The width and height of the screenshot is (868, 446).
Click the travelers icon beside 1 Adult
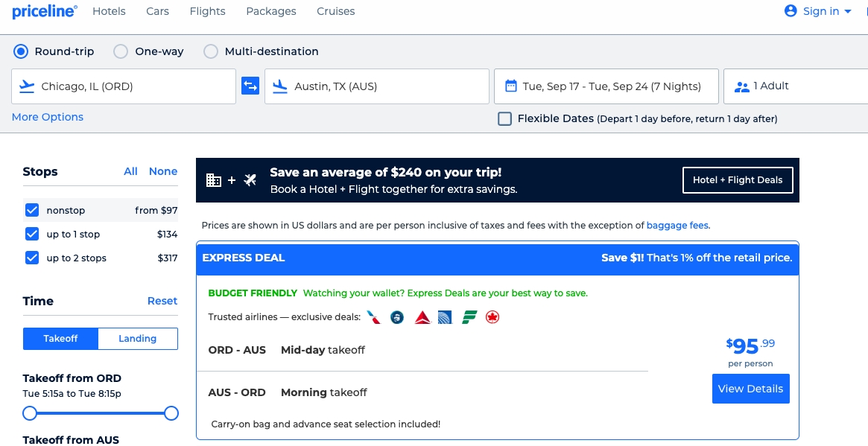[x=741, y=86]
